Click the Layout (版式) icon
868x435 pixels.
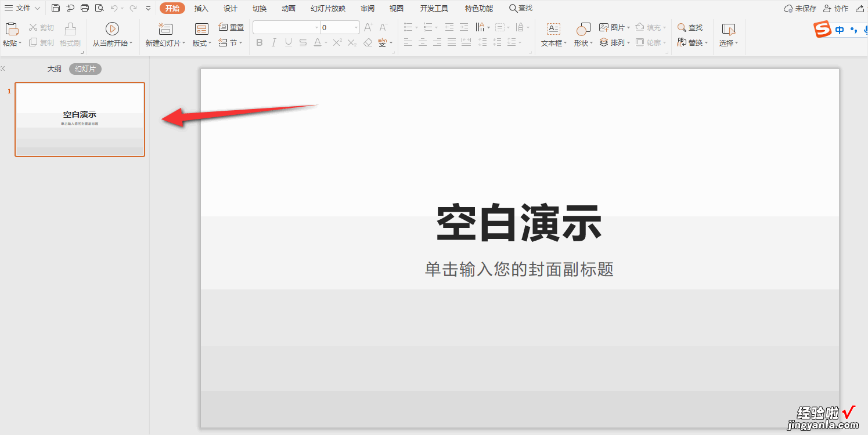(x=201, y=29)
